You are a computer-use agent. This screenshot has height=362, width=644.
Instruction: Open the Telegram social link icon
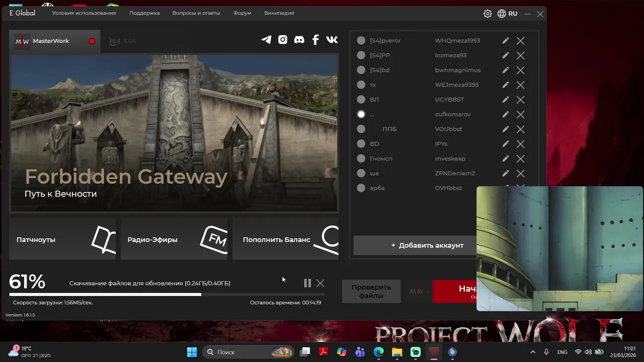point(266,40)
